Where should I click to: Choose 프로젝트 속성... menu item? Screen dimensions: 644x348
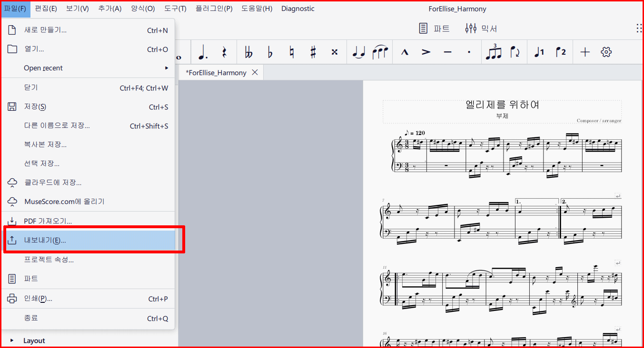coord(88,260)
